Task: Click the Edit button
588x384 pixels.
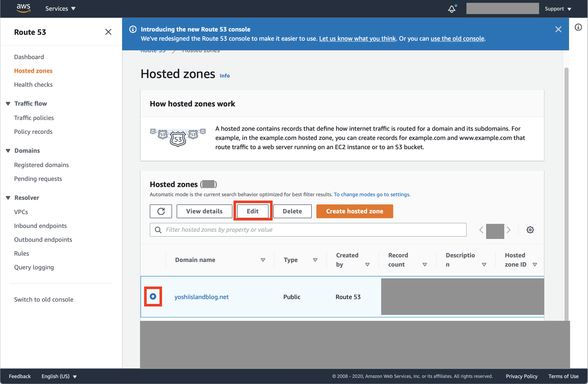Action: tap(253, 211)
